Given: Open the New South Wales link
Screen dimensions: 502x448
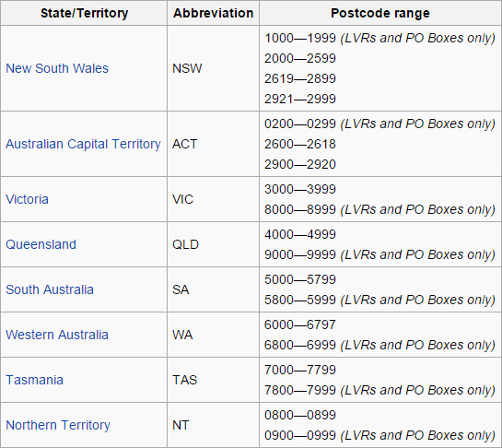Looking at the screenshot, I should pos(57,68).
